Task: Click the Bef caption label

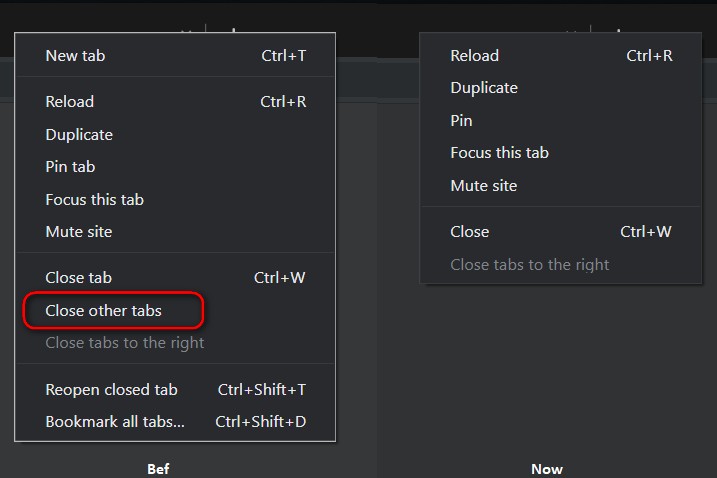Action: coord(158,469)
